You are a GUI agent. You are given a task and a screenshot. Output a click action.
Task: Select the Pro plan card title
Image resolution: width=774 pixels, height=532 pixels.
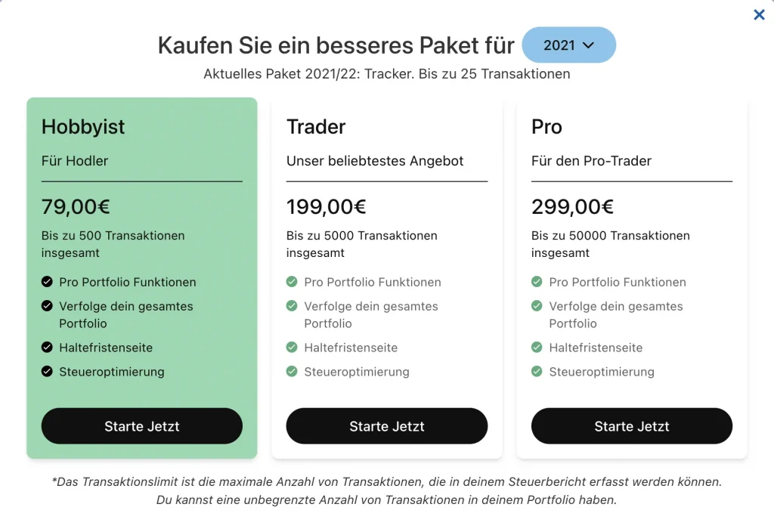(x=546, y=127)
